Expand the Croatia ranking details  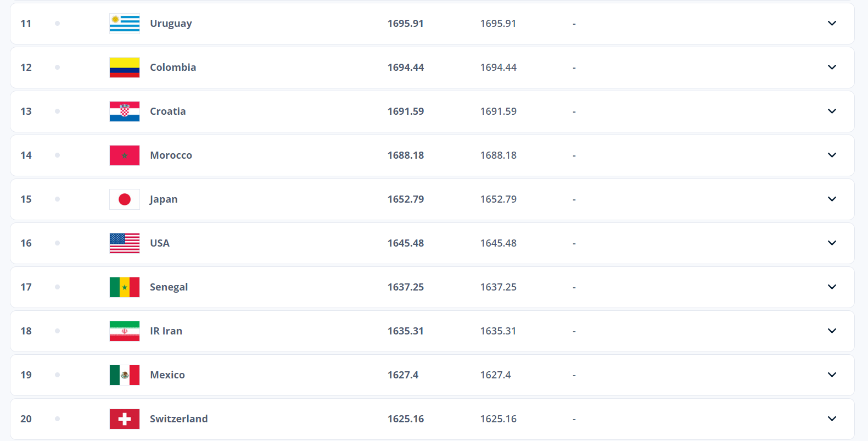pyautogui.click(x=832, y=111)
